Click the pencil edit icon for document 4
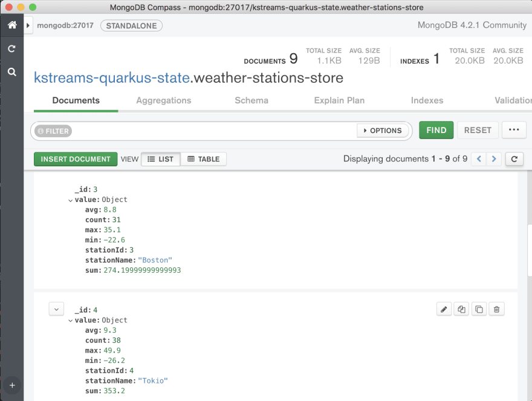532x401 pixels. tap(444, 309)
